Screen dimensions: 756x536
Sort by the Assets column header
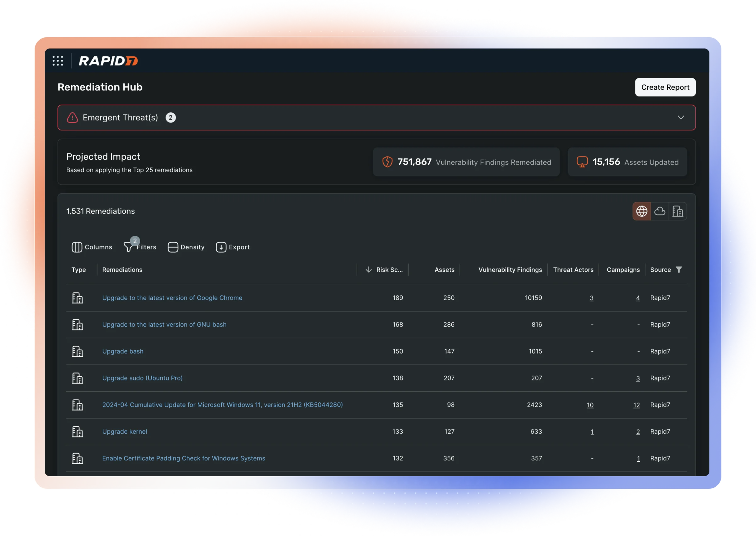coord(444,270)
